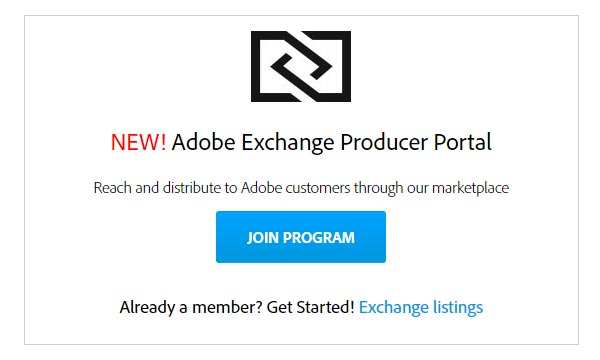Click the 'Reach and distribute' subtitle text

click(x=301, y=188)
